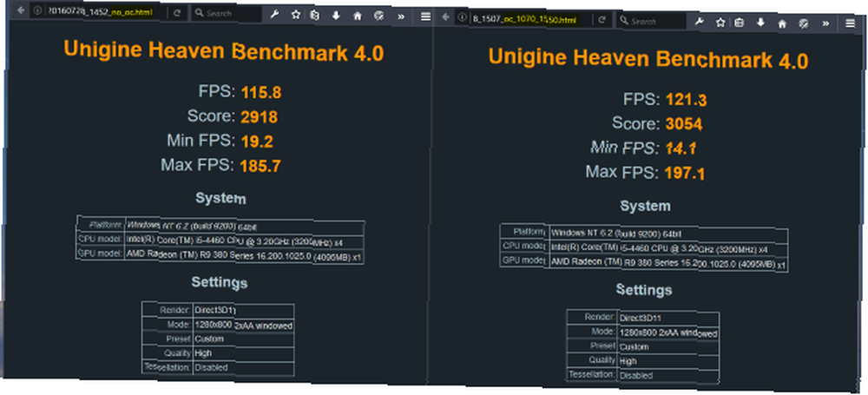The image size is (868, 395).
Task: Focus the right window Search box
Action: click(651, 21)
